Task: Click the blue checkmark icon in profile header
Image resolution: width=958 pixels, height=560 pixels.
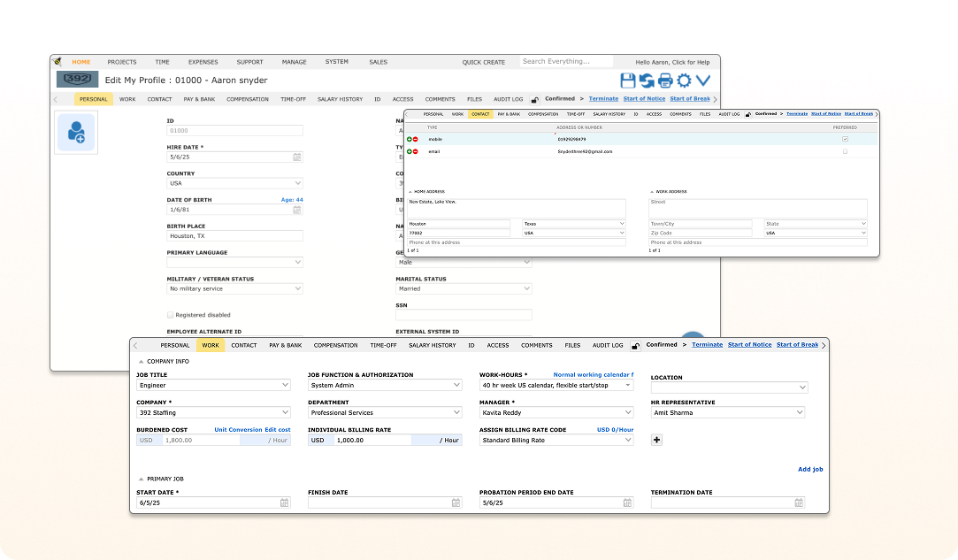Action: pyautogui.click(x=703, y=81)
